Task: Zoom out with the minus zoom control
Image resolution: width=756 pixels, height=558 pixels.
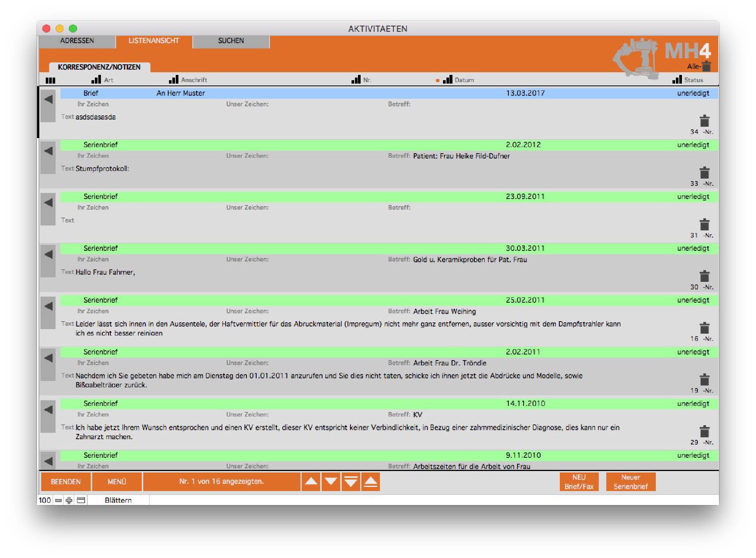Action: [58, 500]
